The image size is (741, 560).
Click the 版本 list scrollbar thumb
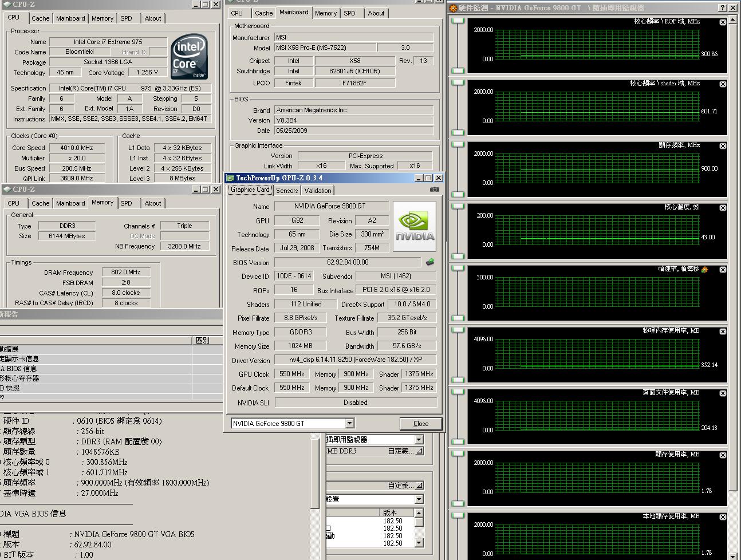419,522
